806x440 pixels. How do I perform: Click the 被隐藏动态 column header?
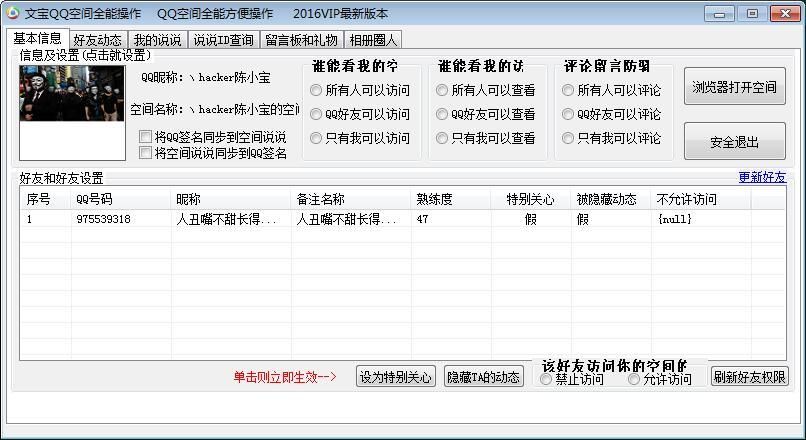(x=611, y=199)
